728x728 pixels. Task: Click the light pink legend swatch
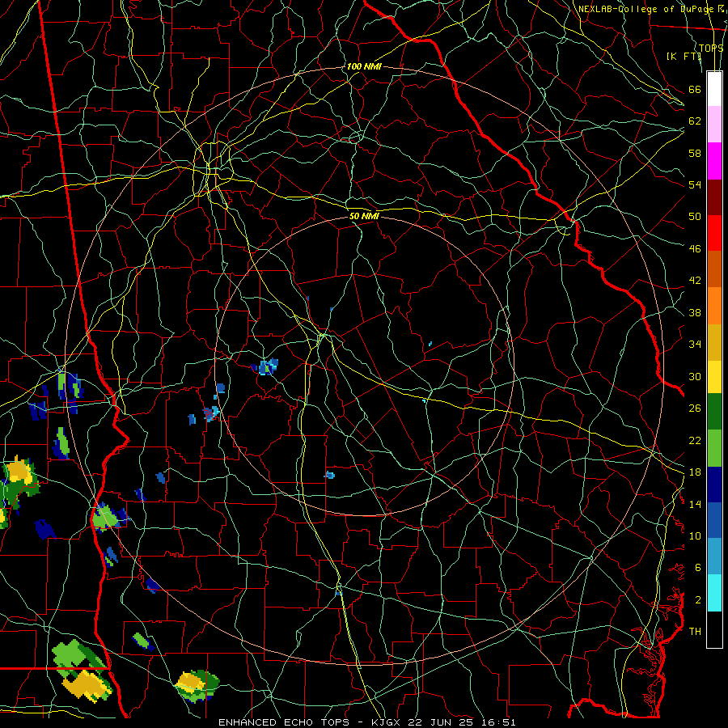[x=714, y=125]
